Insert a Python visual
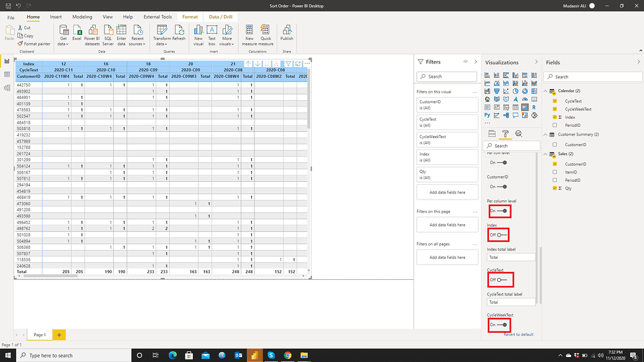644x362 pixels. (x=487, y=115)
